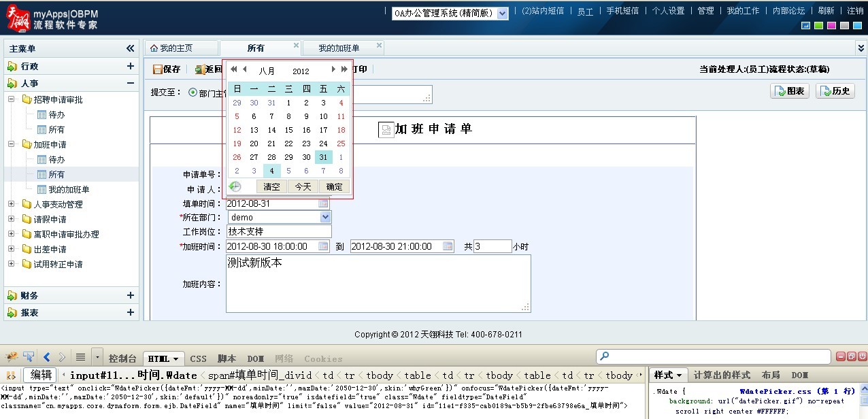Expand the 出差申请 tree node
868x419 pixels.
click(12, 249)
